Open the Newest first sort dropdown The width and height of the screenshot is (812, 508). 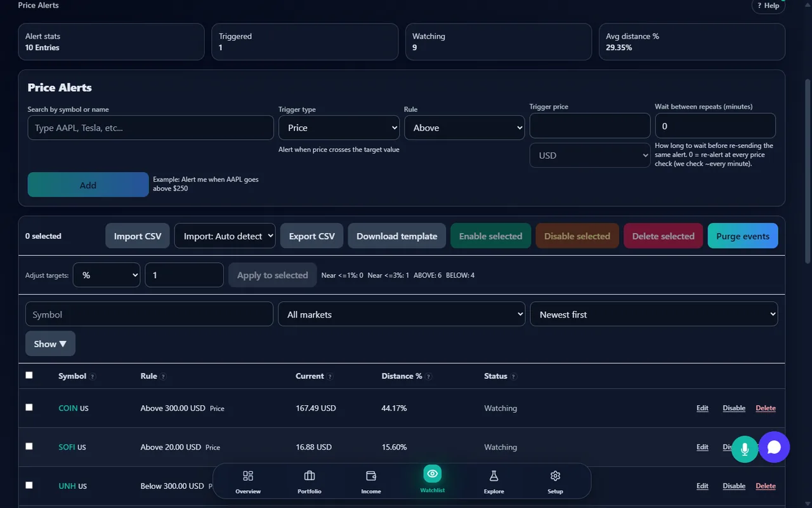[x=654, y=314]
